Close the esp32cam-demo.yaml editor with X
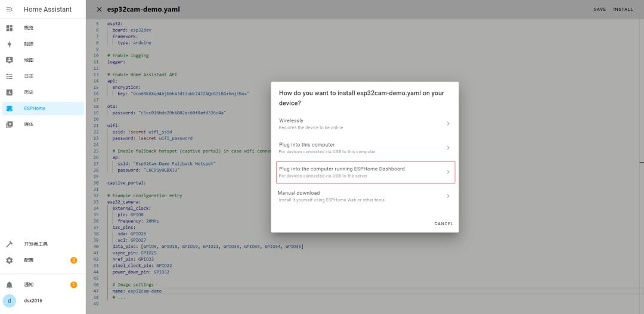This screenshot has width=644, height=314. 100,10
